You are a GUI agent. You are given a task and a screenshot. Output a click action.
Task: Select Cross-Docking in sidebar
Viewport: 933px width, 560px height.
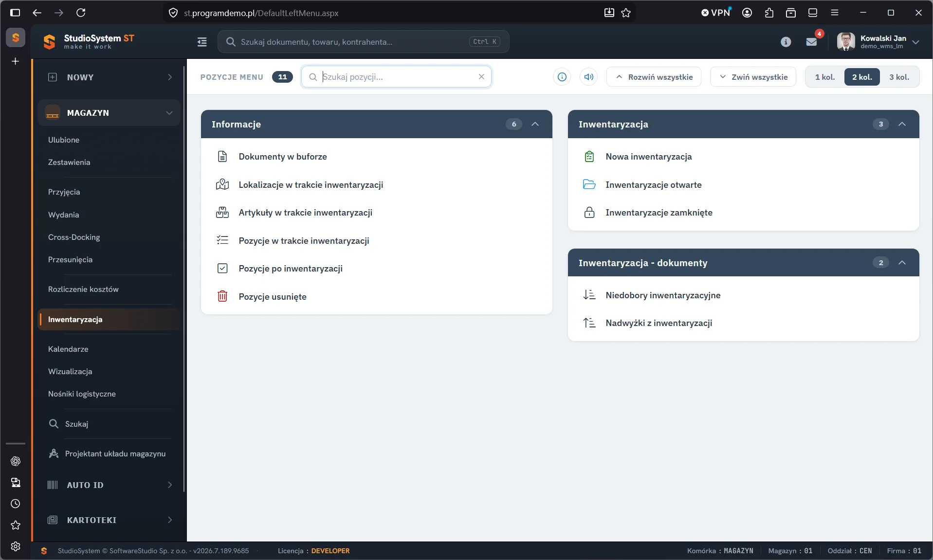coord(74,237)
